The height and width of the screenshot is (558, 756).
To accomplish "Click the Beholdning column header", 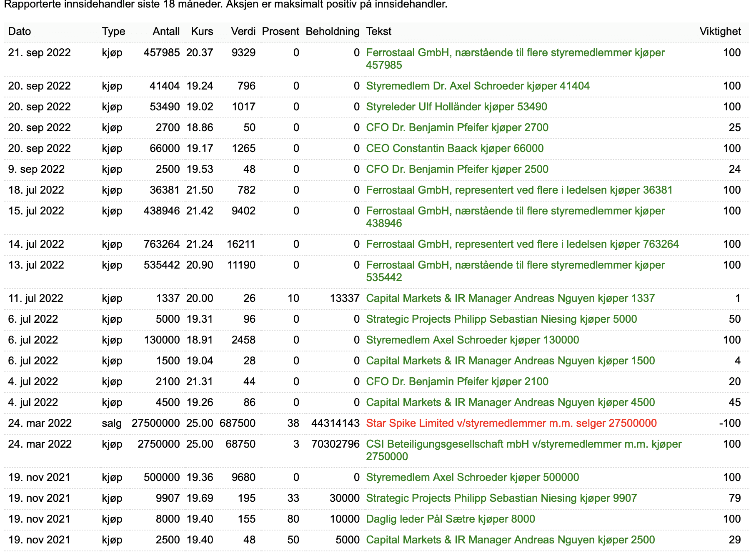I will click(333, 32).
